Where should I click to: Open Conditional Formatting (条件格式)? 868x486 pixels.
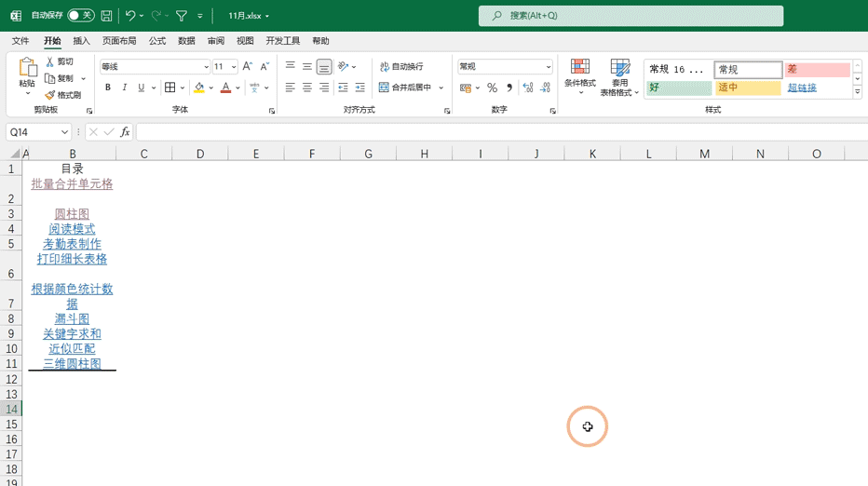tap(580, 77)
